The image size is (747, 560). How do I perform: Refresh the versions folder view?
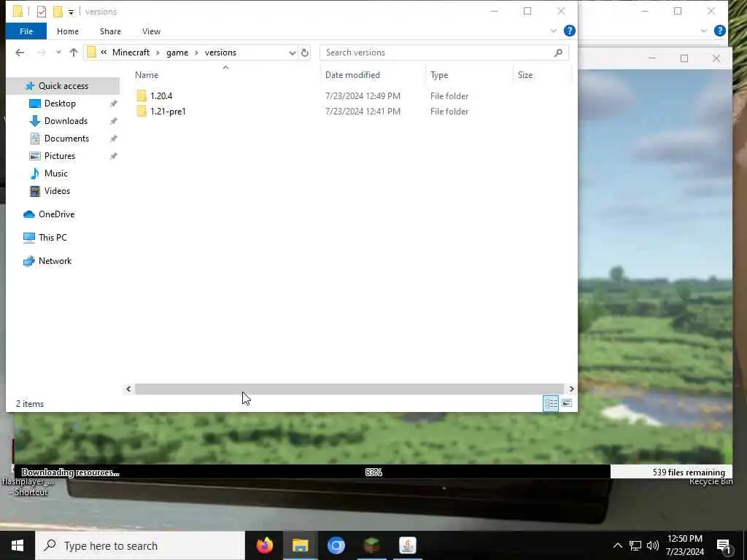305,52
